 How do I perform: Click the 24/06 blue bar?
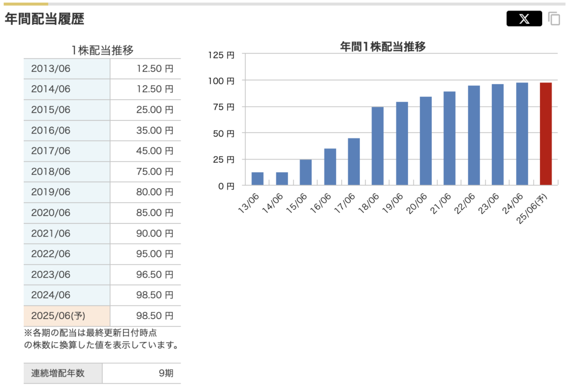pyautogui.click(x=522, y=133)
